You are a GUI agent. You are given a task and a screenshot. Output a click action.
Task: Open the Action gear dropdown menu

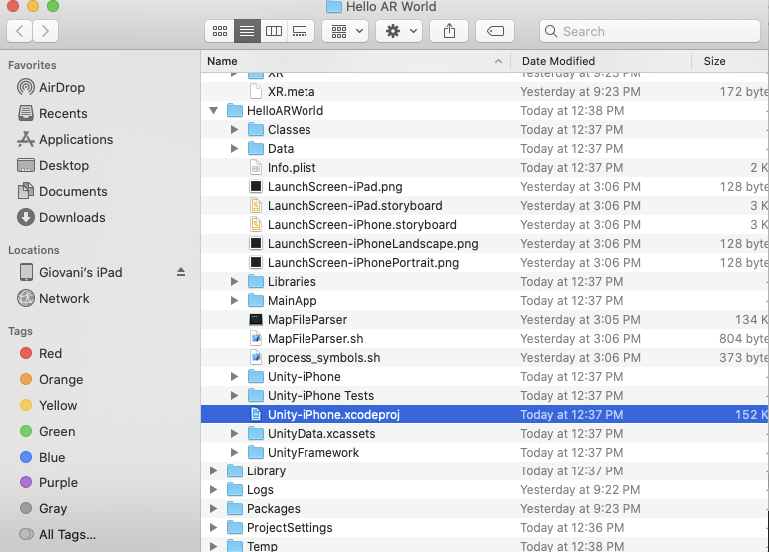(x=398, y=31)
